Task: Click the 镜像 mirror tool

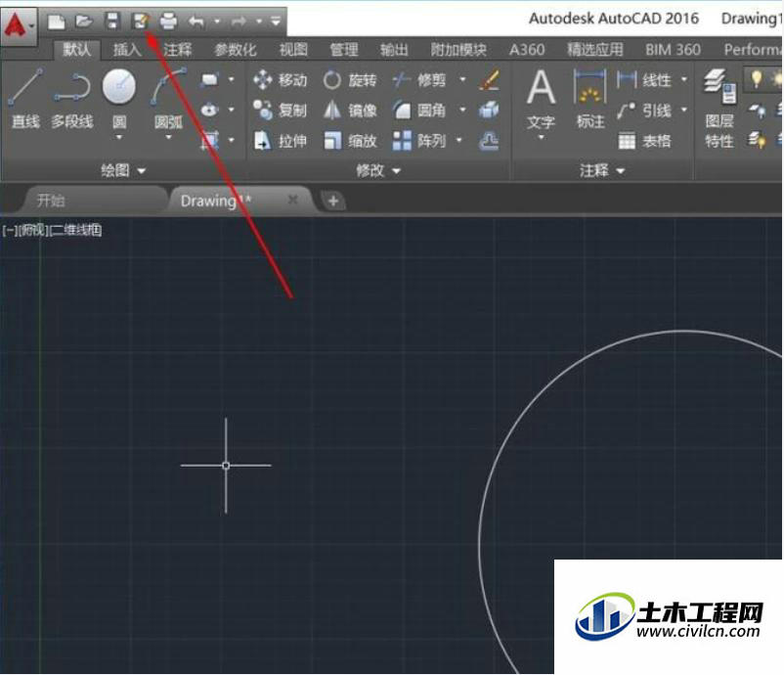Action: click(350, 111)
